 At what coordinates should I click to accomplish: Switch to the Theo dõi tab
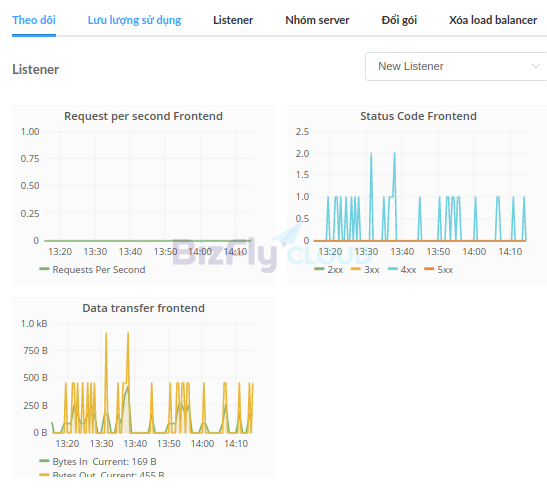coord(34,20)
